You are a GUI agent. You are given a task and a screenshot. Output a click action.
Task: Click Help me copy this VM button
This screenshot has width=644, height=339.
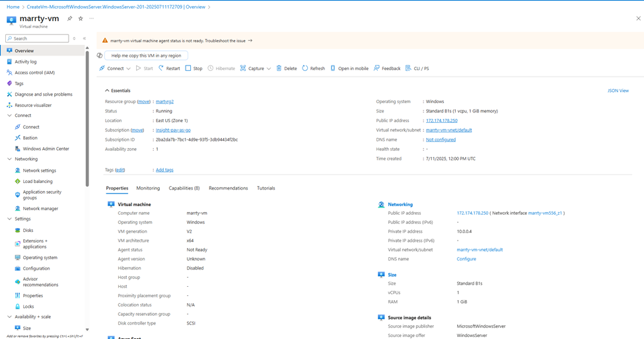pyautogui.click(x=147, y=56)
